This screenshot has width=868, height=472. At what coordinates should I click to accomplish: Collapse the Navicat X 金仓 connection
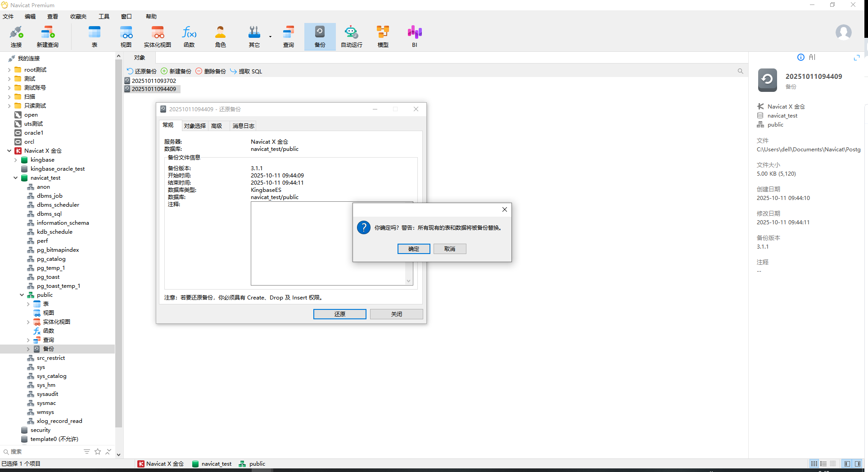point(9,151)
